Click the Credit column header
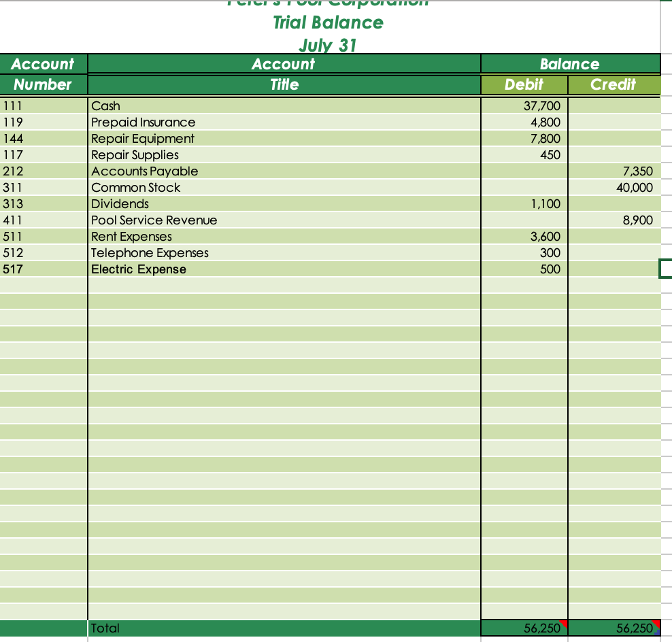672x642 pixels. point(614,85)
